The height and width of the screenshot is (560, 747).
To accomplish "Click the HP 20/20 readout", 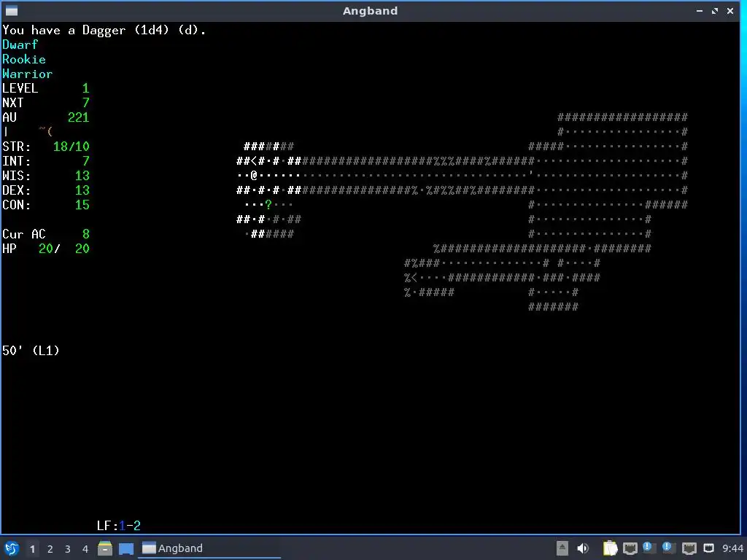I will (x=46, y=249).
